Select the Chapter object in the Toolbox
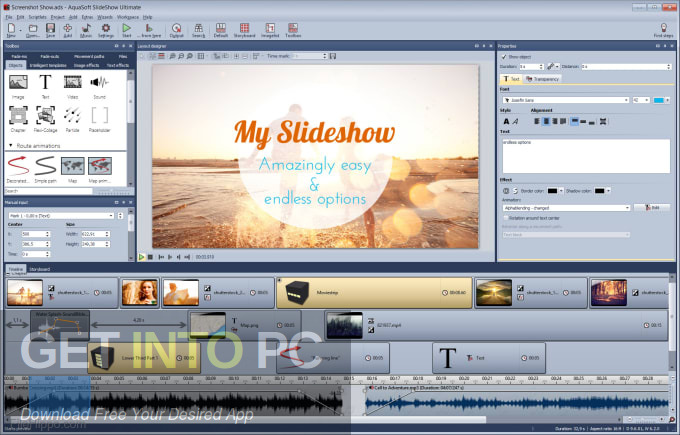Image resolution: width=680 pixels, height=435 pixels. [18, 119]
